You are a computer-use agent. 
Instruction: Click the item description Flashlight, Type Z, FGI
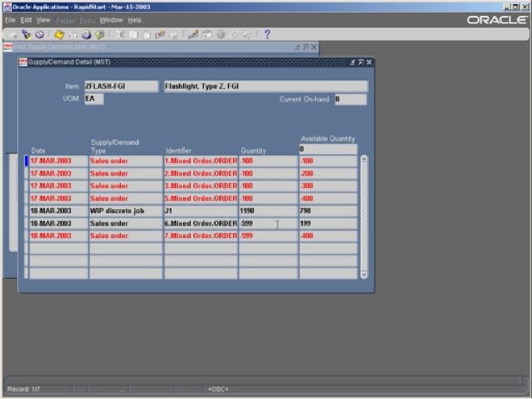click(x=266, y=86)
